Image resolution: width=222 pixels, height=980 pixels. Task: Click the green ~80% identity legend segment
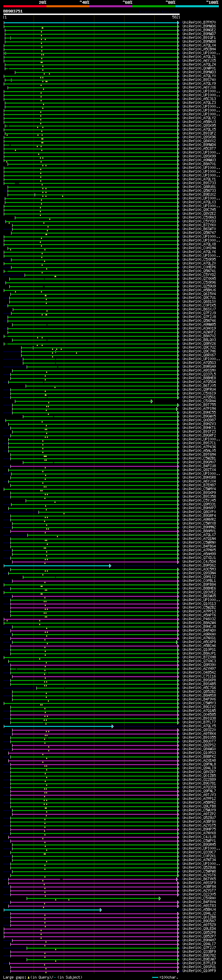(154, 6)
